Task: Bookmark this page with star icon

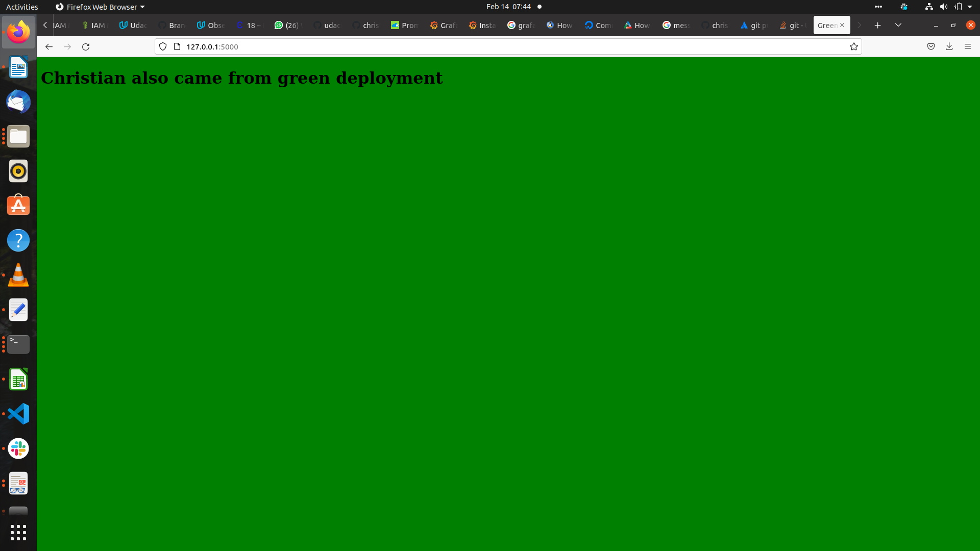Action: click(x=853, y=47)
